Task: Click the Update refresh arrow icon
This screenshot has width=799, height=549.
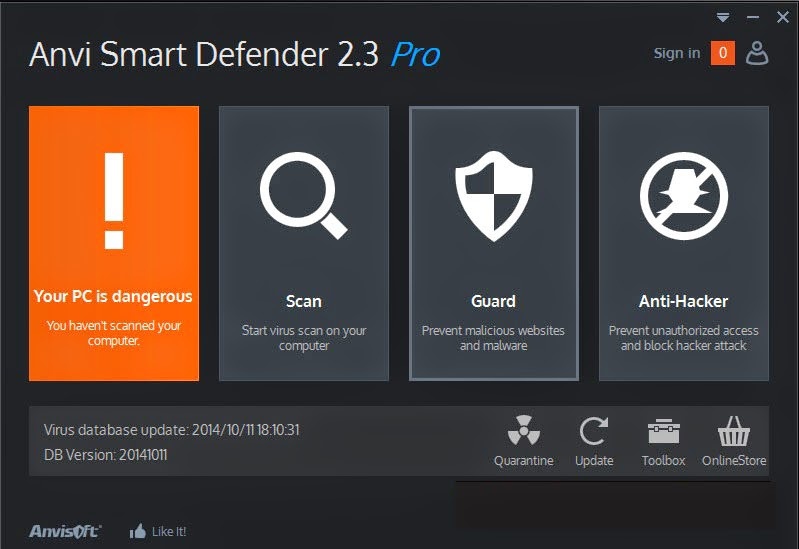Action: pyautogui.click(x=594, y=431)
